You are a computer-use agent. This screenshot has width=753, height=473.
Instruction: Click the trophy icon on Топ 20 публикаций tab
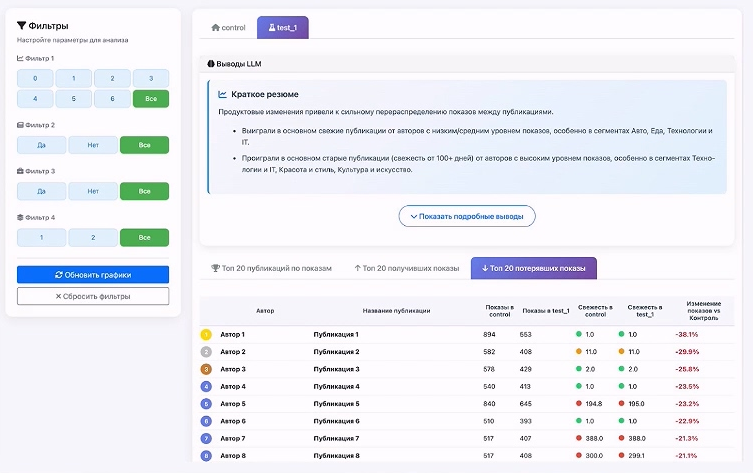(x=216, y=268)
